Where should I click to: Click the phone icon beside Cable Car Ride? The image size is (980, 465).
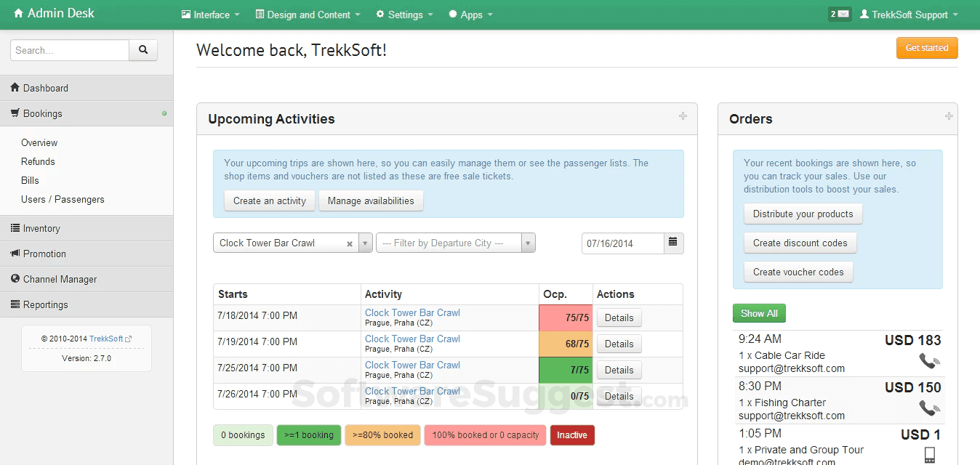pos(929,360)
